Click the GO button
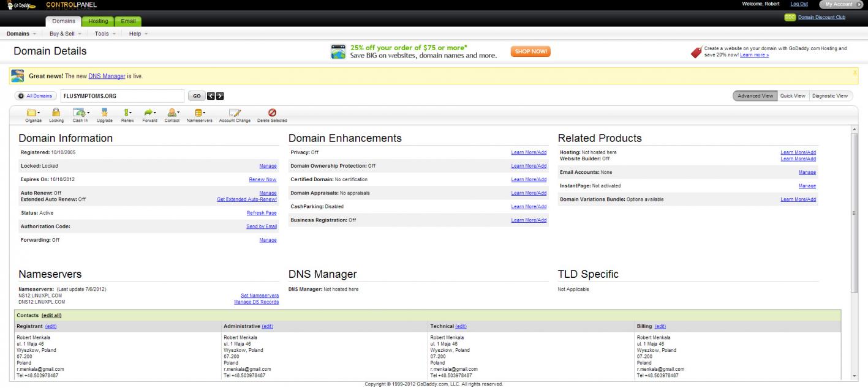 click(197, 96)
